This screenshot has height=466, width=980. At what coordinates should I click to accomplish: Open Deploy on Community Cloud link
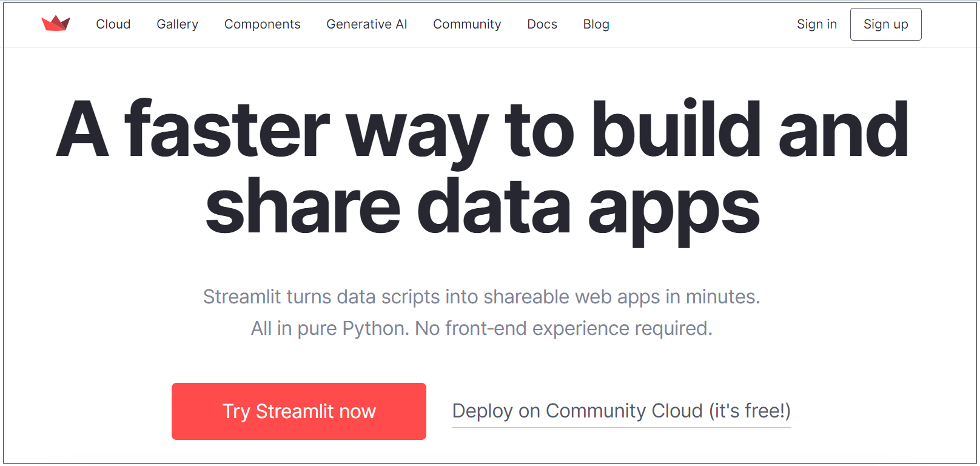tap(622, 411)
